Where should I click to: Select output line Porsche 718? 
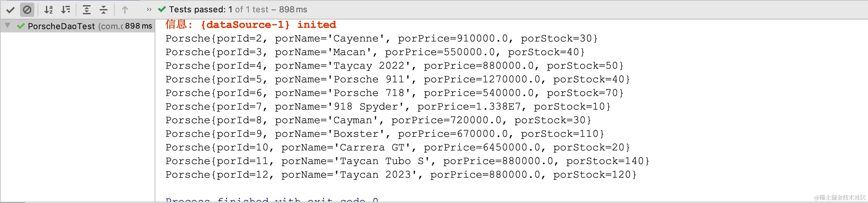(395, 93)
